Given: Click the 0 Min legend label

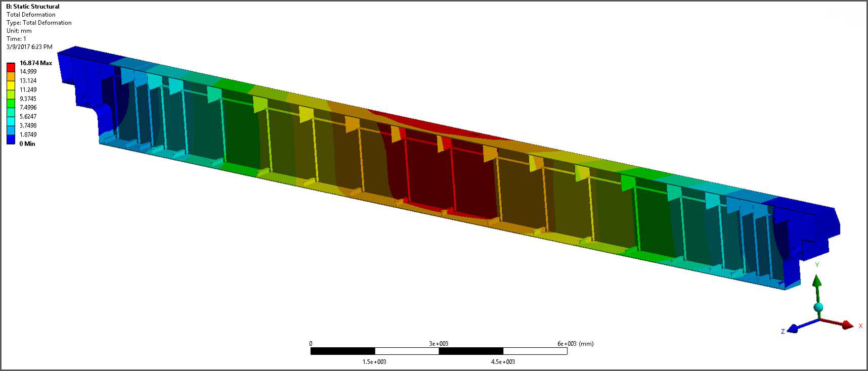Looking at the screenshot, I should pos(27,144).
